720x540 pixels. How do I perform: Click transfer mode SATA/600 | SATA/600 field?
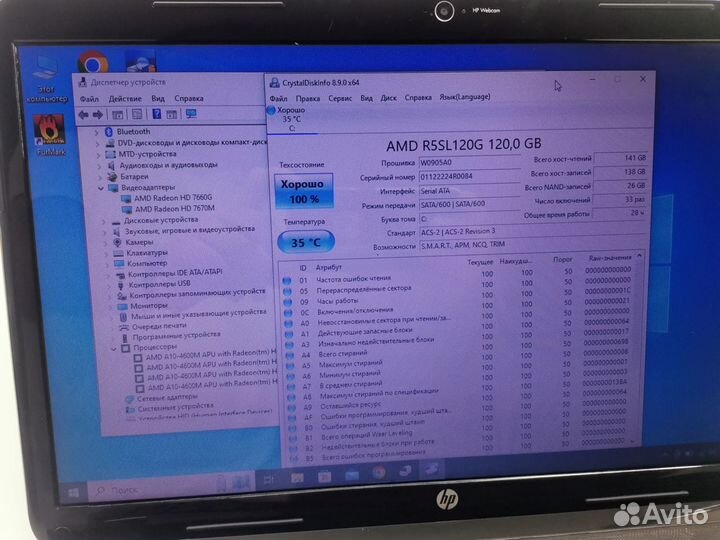469,204
